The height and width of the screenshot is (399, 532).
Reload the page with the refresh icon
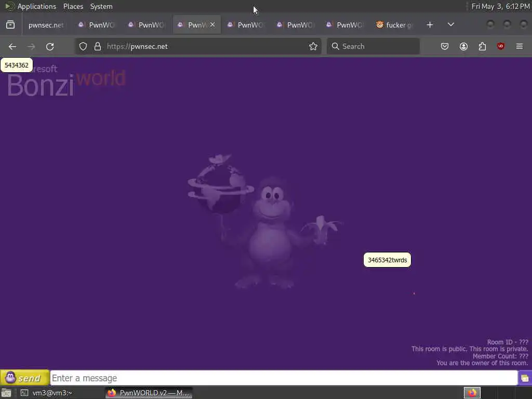(50, 46)
